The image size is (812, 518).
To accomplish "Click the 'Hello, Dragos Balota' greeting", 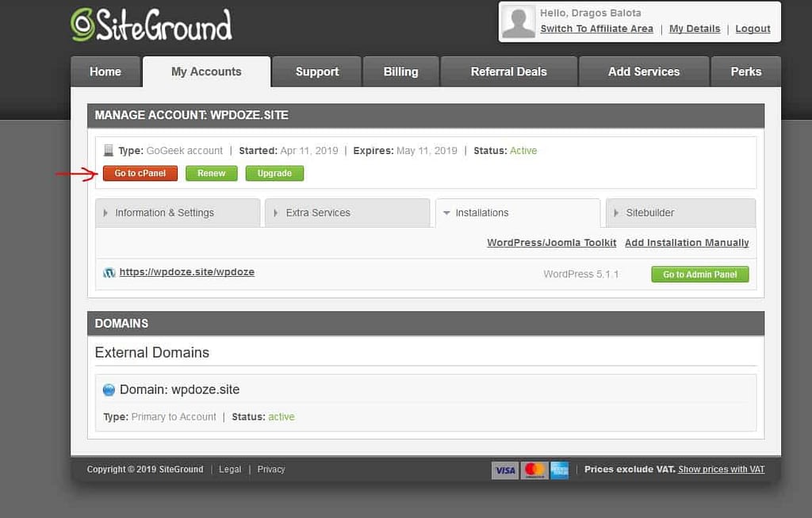I will coord(590,13).
